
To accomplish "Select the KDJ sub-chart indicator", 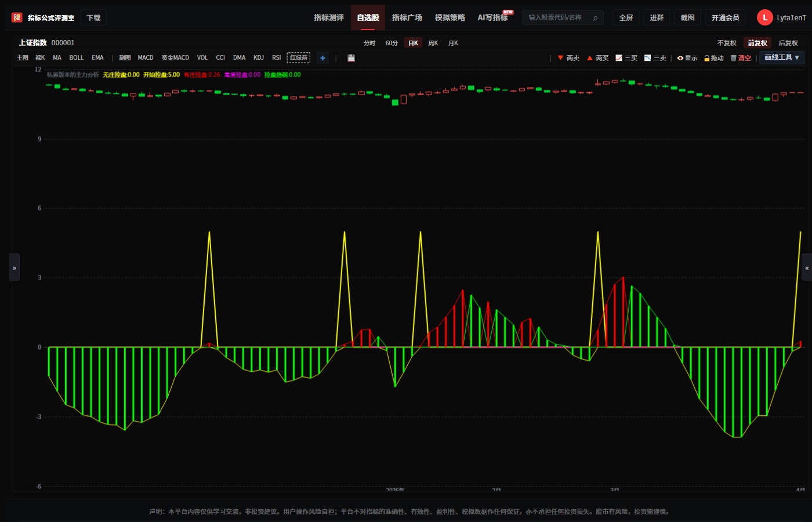I will coord(259,58).
